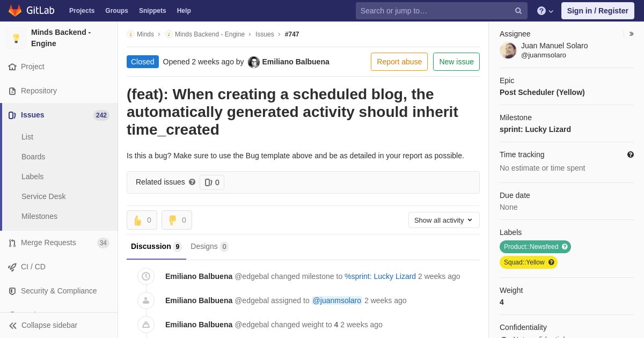644x338 pixels.
Task: Open Security & Compliance shield icon
Action: [12, 291]
